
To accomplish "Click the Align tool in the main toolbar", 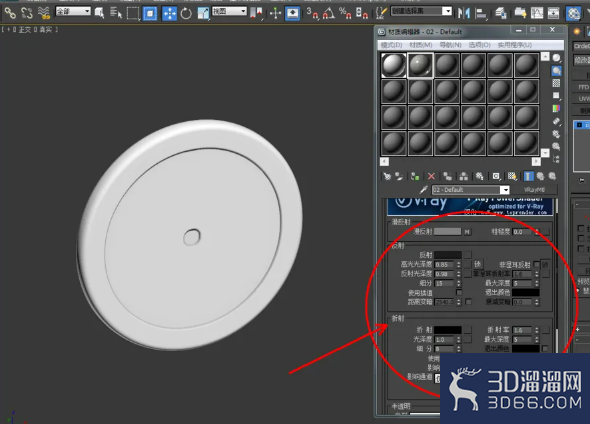I will tap(480, 13).
